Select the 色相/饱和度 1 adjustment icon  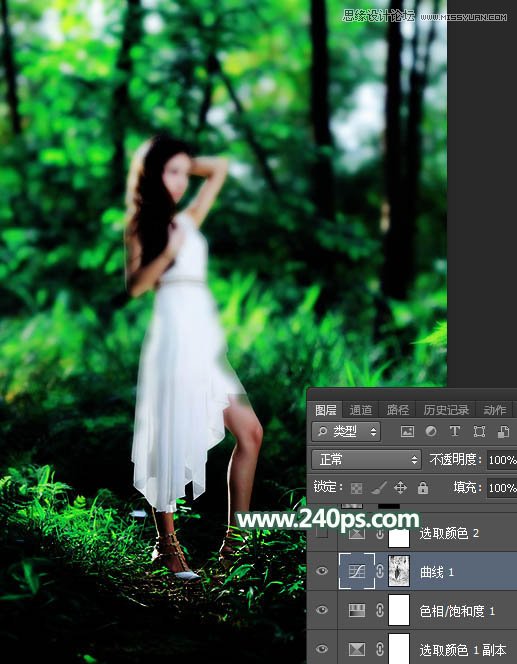pos(357,610)
